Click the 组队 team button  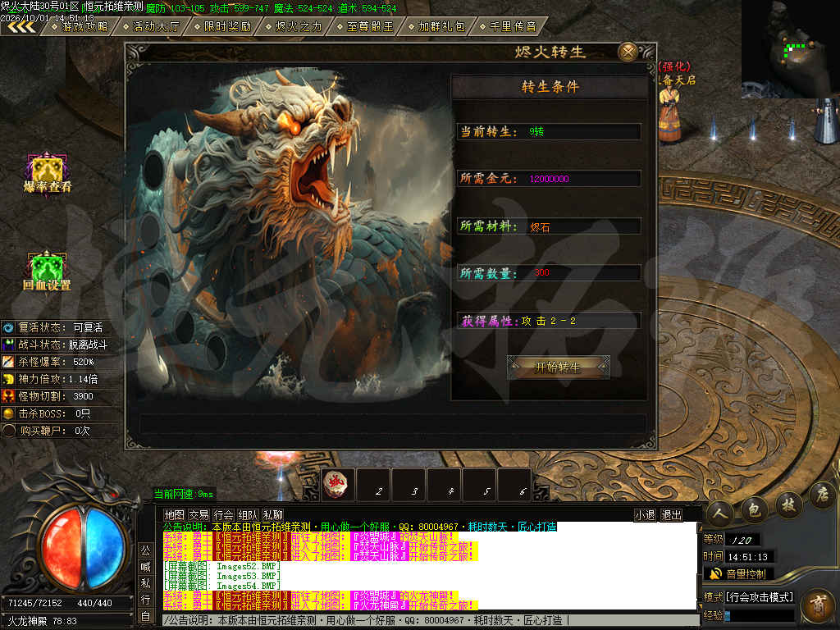click(x=248, y=515)
